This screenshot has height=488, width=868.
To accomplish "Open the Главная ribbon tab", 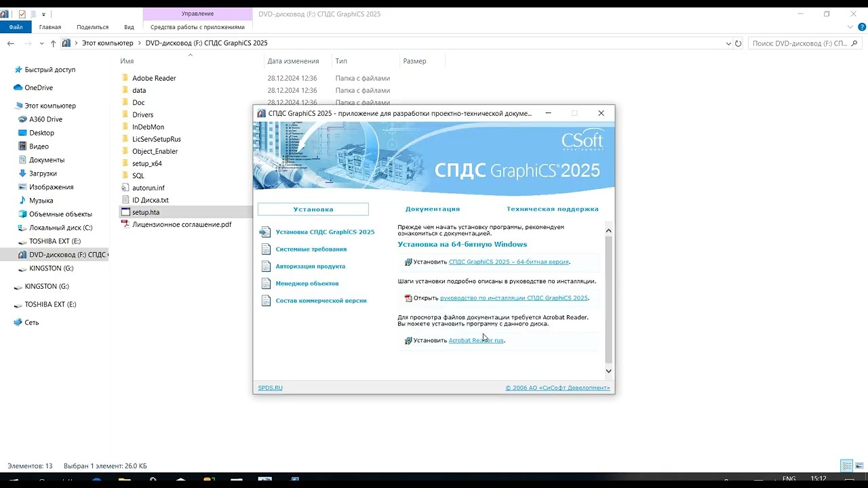I will (50, 27).
